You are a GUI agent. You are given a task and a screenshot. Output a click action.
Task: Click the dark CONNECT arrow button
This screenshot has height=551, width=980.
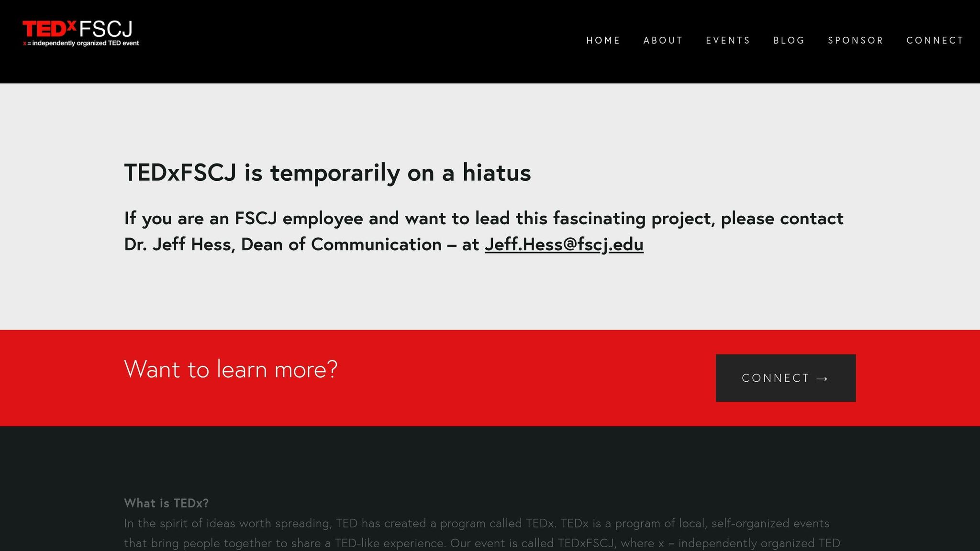[x=785, y=378]
